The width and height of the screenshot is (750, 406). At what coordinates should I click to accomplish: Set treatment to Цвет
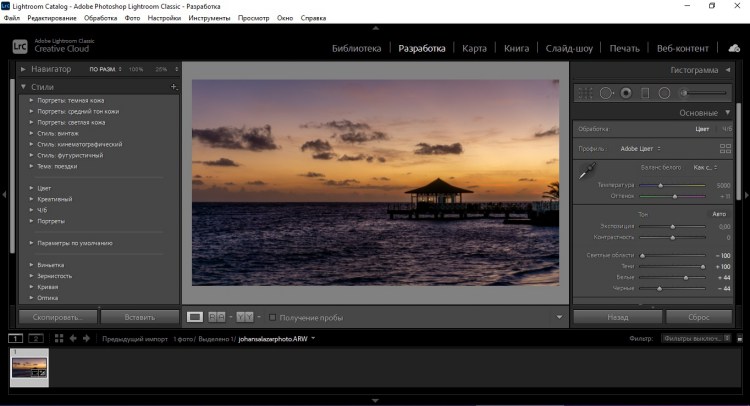coord(702,129)
